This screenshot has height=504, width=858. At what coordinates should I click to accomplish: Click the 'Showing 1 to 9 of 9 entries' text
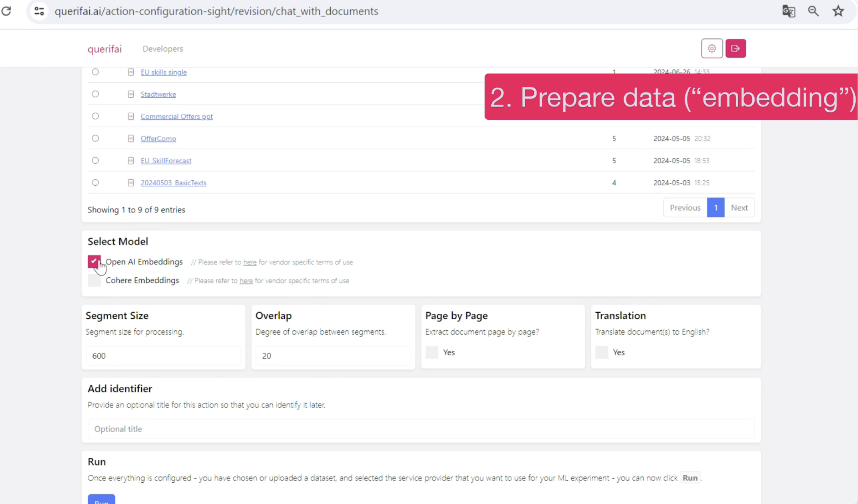tap(136, 210)
